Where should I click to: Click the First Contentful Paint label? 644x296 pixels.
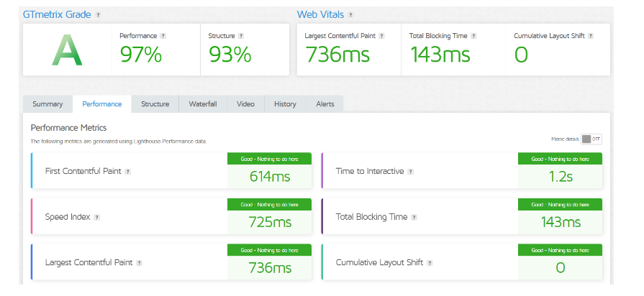point(83,172)
